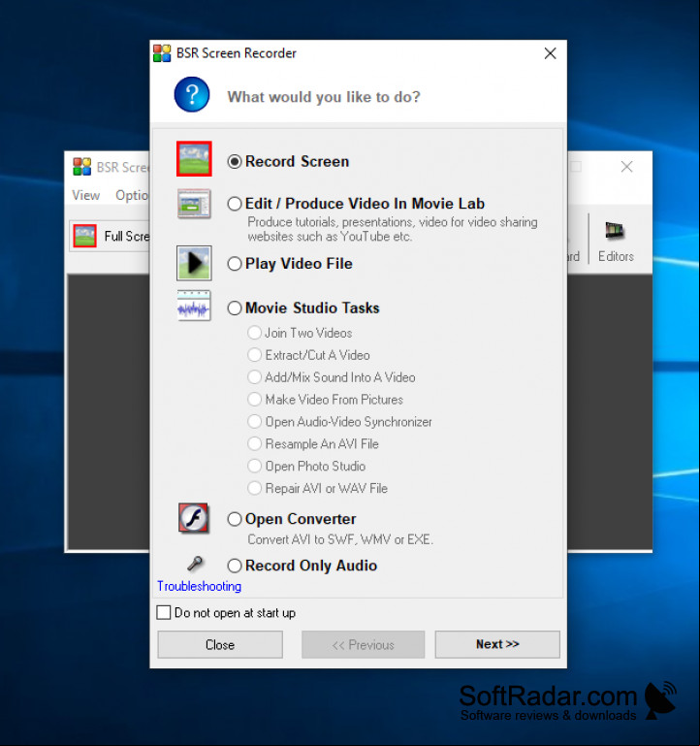
Task: Click the Record Screen landscape icon
Action: (194, 159)
